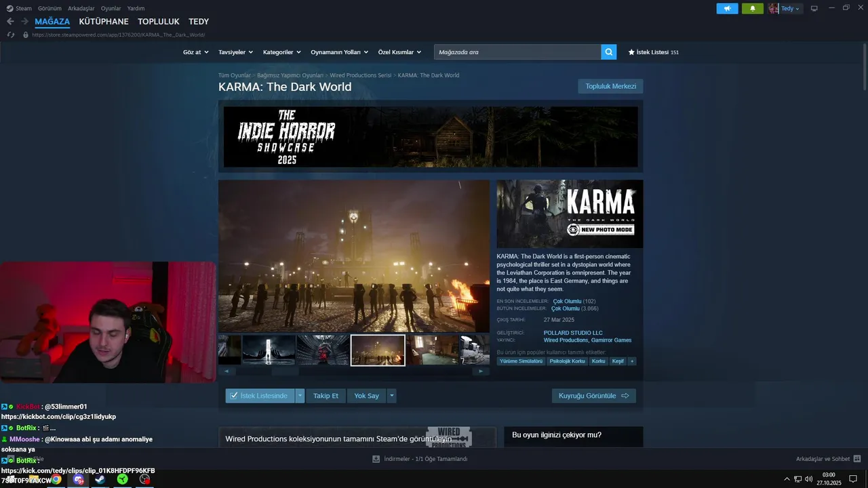Viewport: 868px width, 488px height.
Task: Go forward with the right arrow
Action: pos(25,22)
